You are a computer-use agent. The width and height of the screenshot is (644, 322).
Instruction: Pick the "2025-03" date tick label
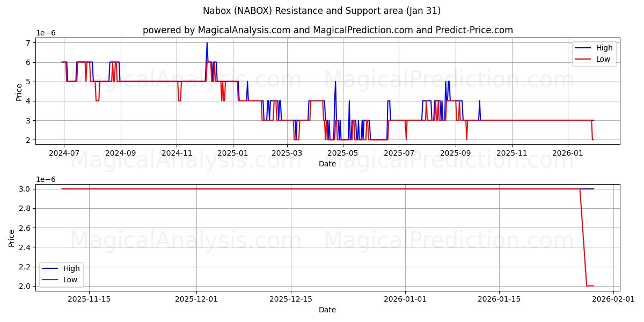click(287, 153)
